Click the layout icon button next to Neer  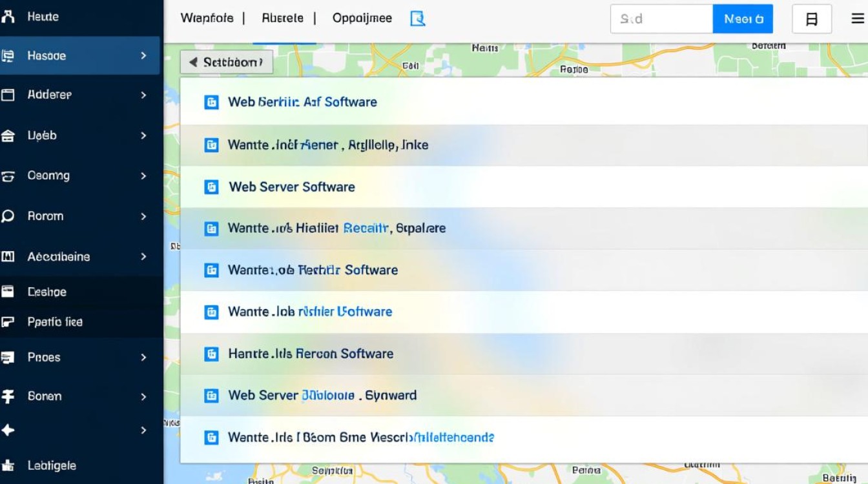click(x=811, y=19)
